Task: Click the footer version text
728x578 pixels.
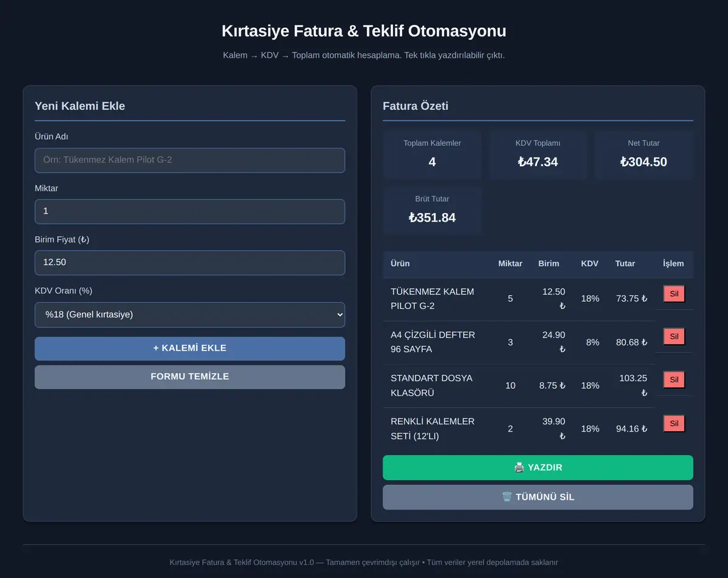Action: click(364, 562)
